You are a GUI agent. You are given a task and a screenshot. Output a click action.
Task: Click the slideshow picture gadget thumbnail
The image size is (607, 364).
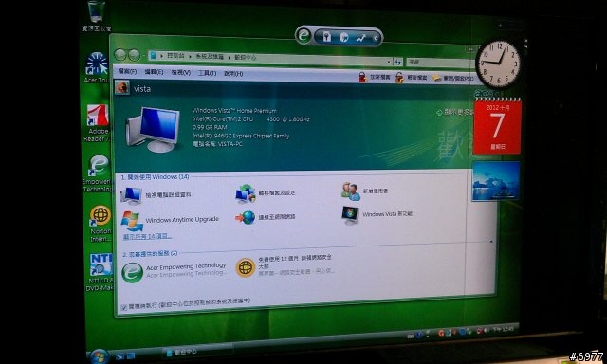[496, 181]
